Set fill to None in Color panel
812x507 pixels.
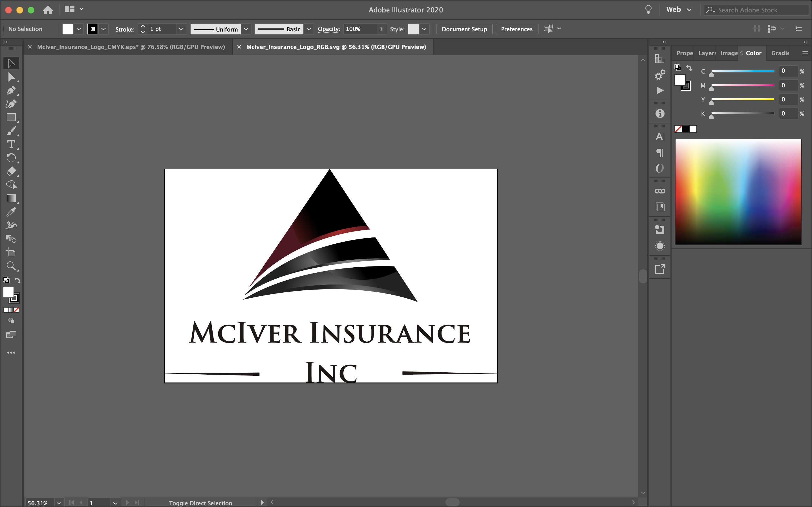678,129
